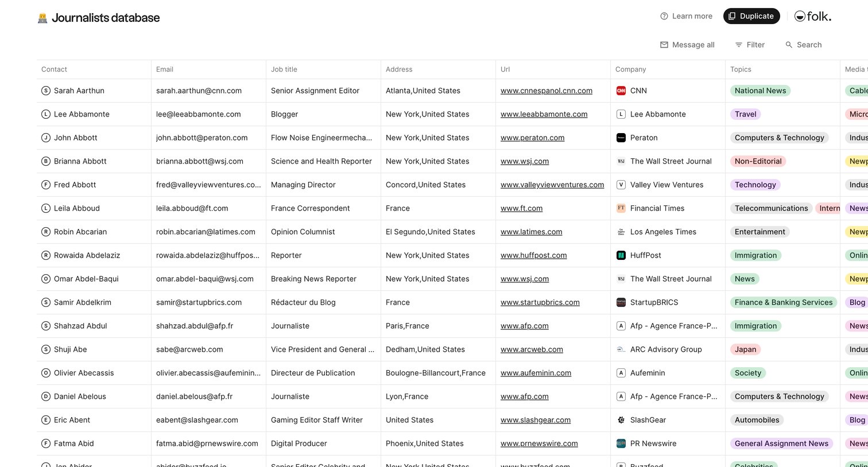The image size is (868, 467).
Task: Click the red Non-Editorial topic tag
Action: click(x=758, y=161)
